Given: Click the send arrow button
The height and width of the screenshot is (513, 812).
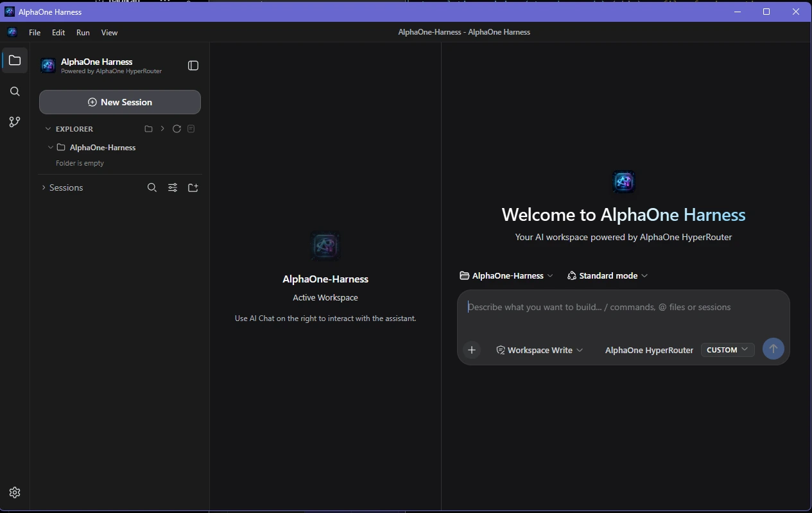Looking at the screenshot, I should click(773, 349).
